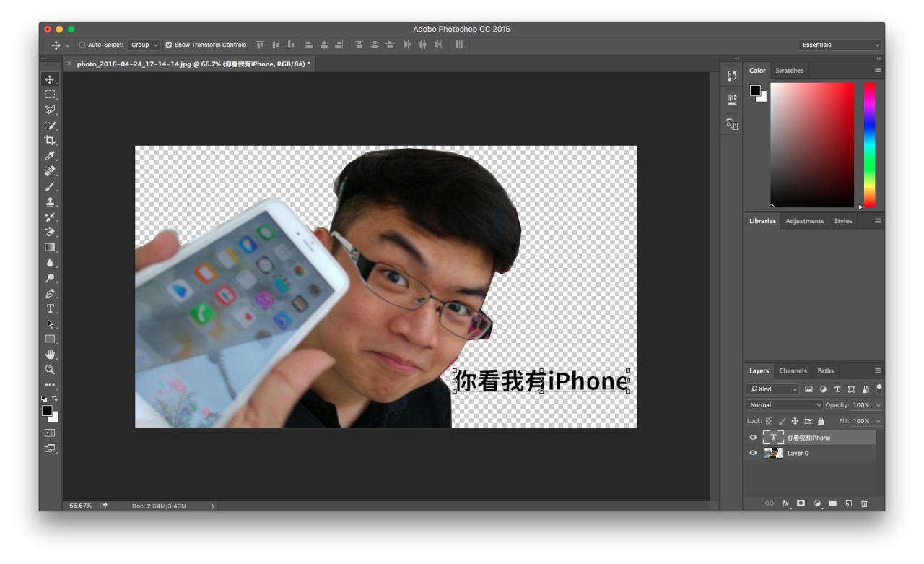Reset to default foreground and background colors
This screenshot has width=924, height=564.
(x=44, y=398)
